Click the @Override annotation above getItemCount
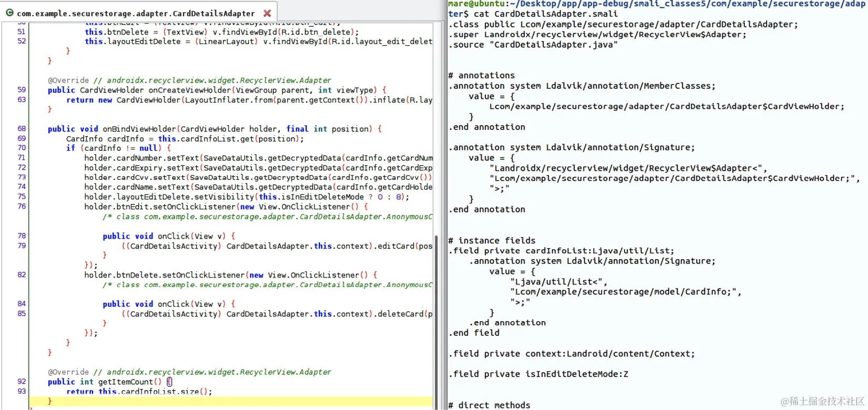 tap(68, 372)
